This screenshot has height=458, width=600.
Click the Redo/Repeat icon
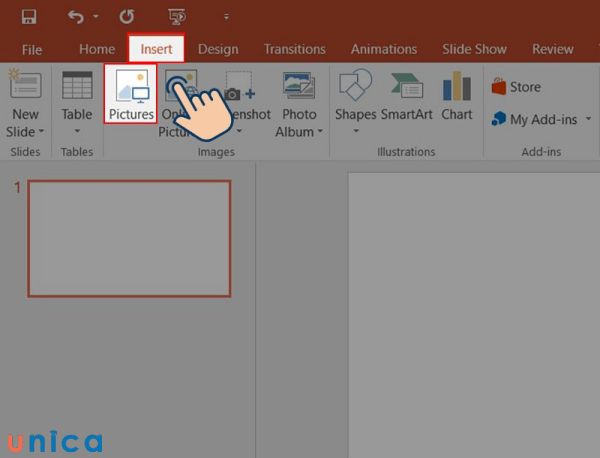(x=126, y=17)
